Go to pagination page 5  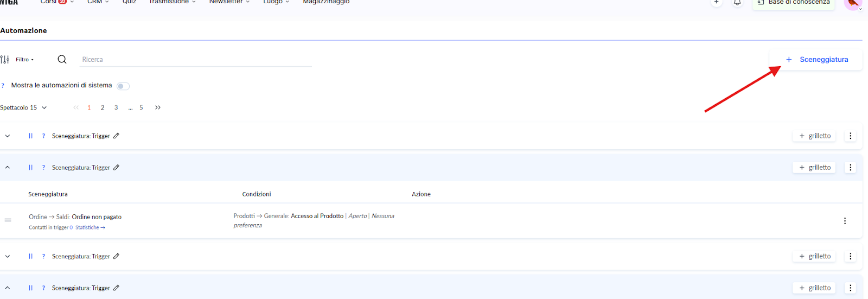point(141,107)
